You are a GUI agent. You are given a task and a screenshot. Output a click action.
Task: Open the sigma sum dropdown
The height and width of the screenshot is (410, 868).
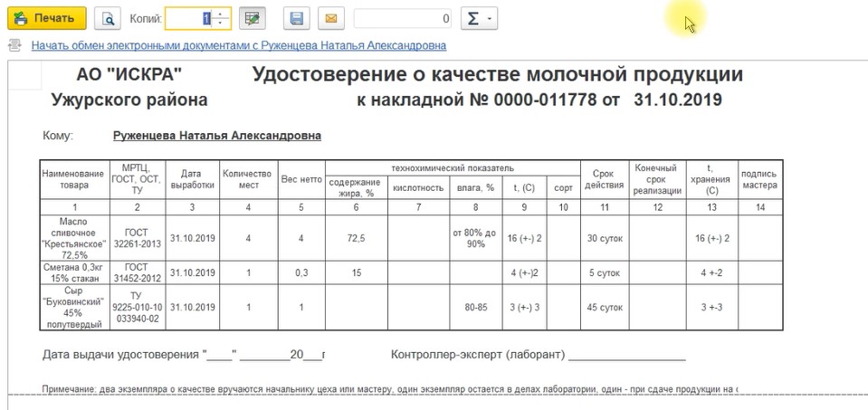point(480,18)
